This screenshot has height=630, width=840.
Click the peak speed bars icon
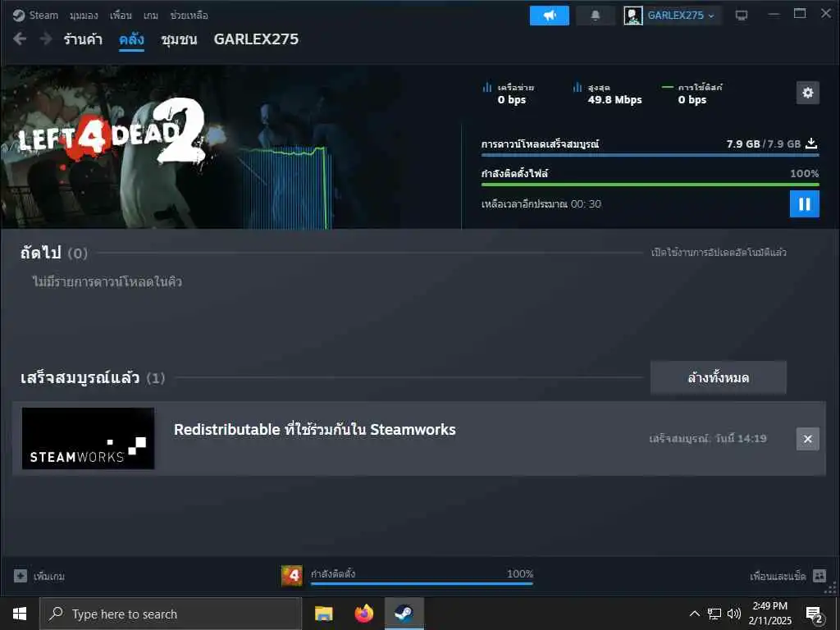(577, 87)
